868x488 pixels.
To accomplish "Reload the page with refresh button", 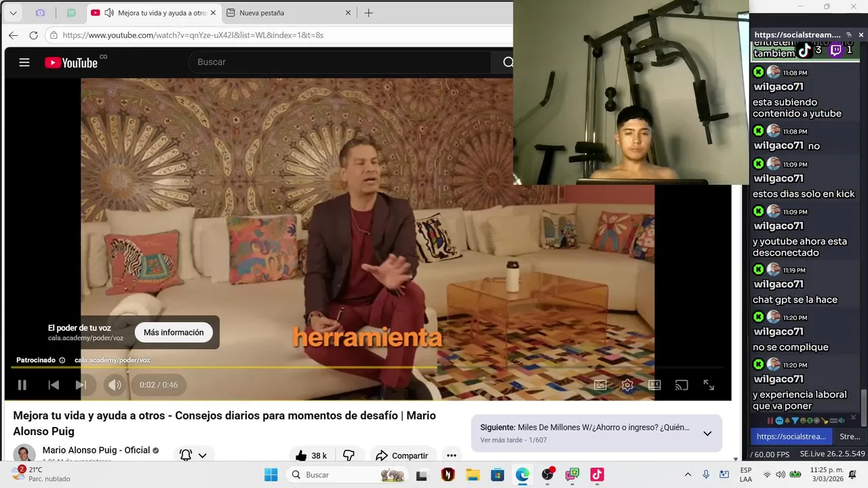I will click(x=33, y=35).
